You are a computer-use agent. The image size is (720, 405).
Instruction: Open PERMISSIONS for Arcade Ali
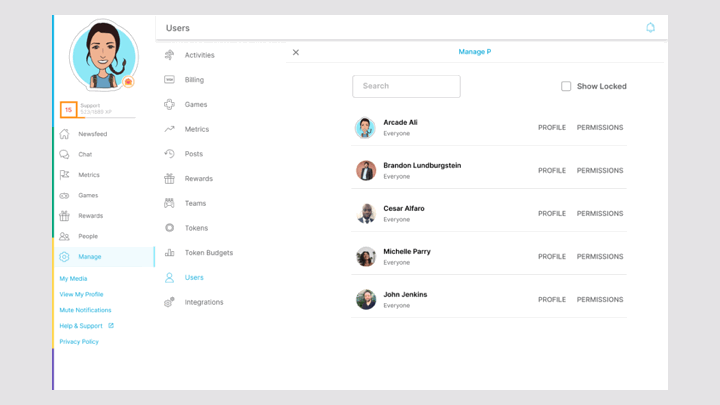(x=600, y=128)
